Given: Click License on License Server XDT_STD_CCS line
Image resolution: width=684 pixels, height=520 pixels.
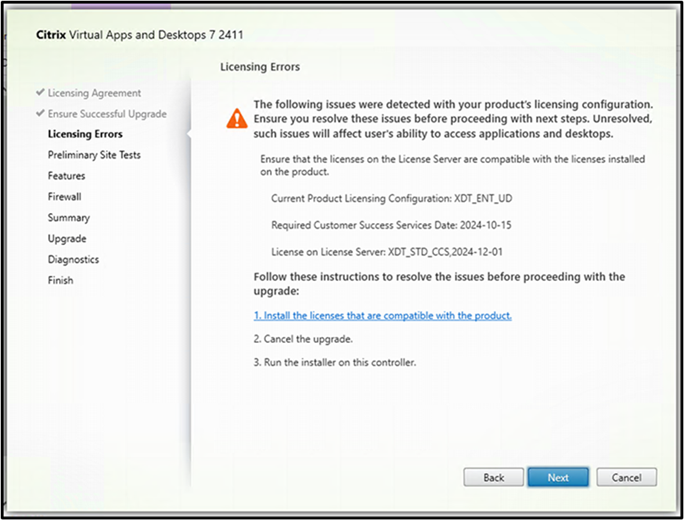Looking at the screenshot, I should point(387,252).
